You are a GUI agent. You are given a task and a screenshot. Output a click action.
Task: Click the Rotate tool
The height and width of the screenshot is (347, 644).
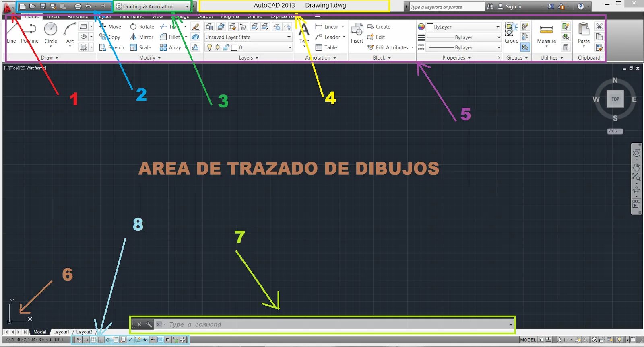142,27
